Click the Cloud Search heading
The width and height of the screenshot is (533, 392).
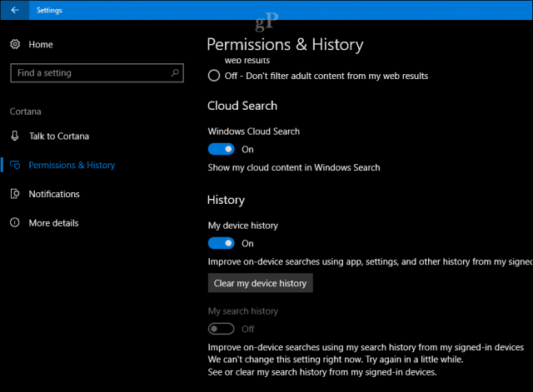(242, 106)
